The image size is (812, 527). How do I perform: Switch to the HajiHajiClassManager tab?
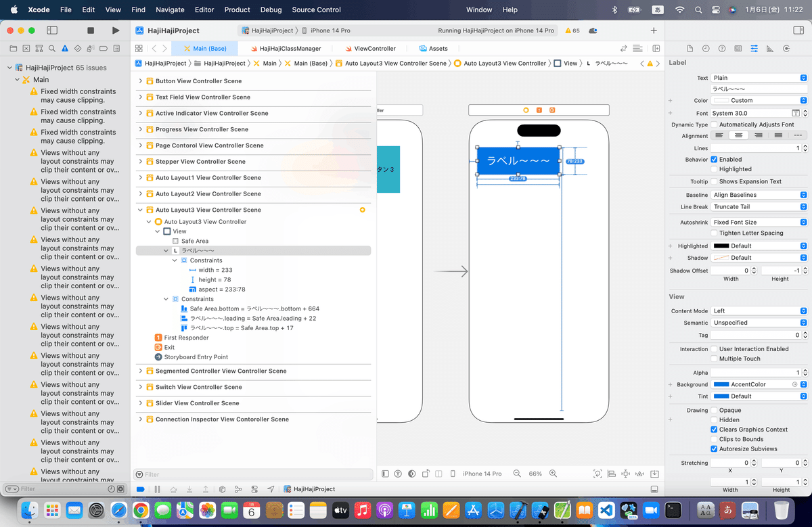tap(286, 49)
